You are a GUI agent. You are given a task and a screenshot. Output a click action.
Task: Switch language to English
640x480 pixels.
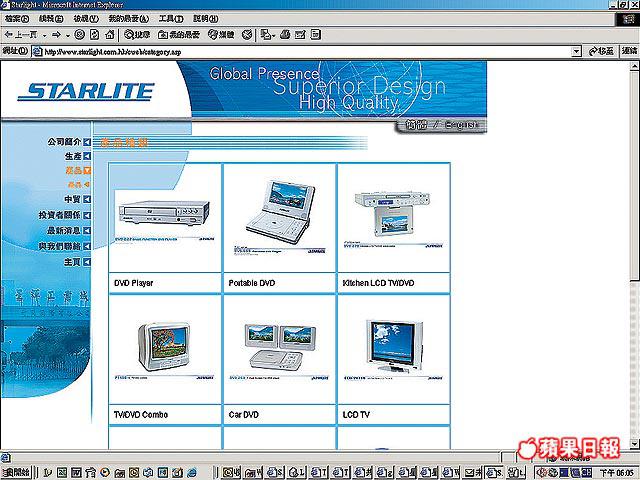[461, 125]
